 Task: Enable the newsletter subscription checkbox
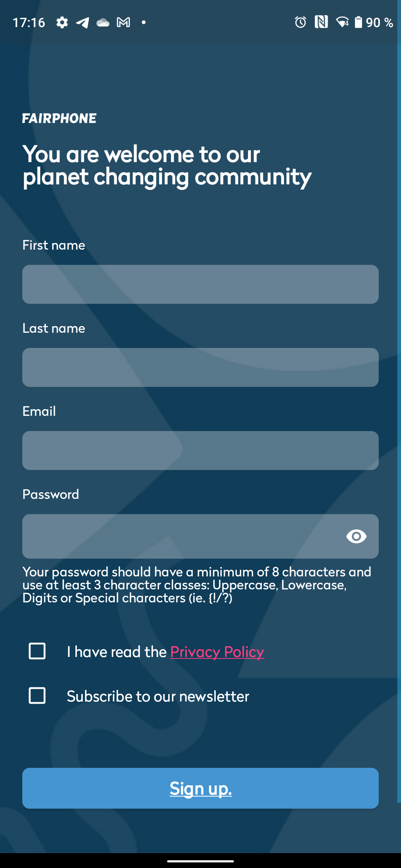37,696
